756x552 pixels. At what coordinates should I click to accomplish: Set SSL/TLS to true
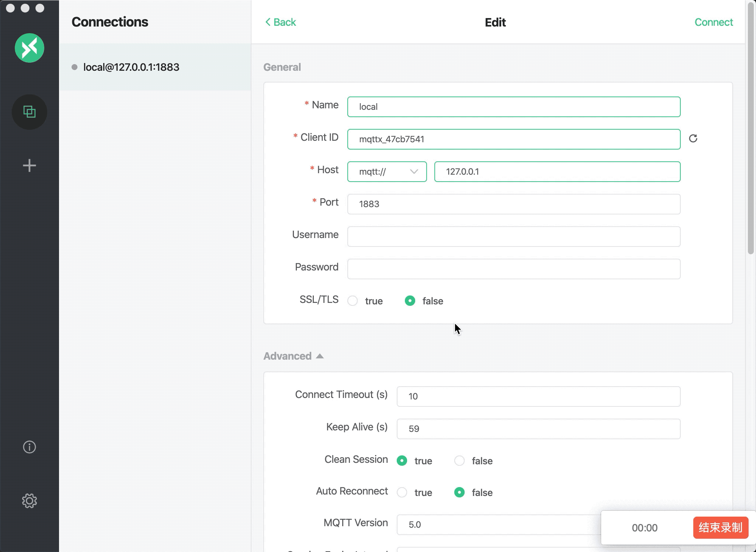coord(353,301)
